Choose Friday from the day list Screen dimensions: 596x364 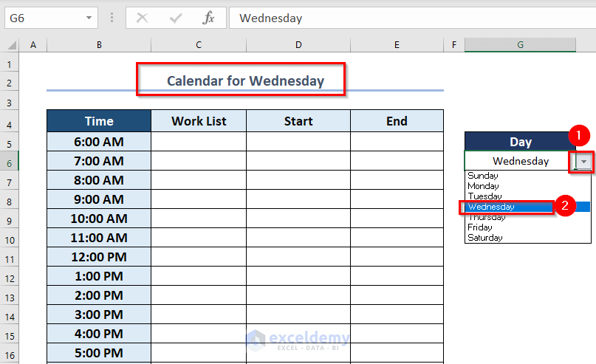pos(480,227)
